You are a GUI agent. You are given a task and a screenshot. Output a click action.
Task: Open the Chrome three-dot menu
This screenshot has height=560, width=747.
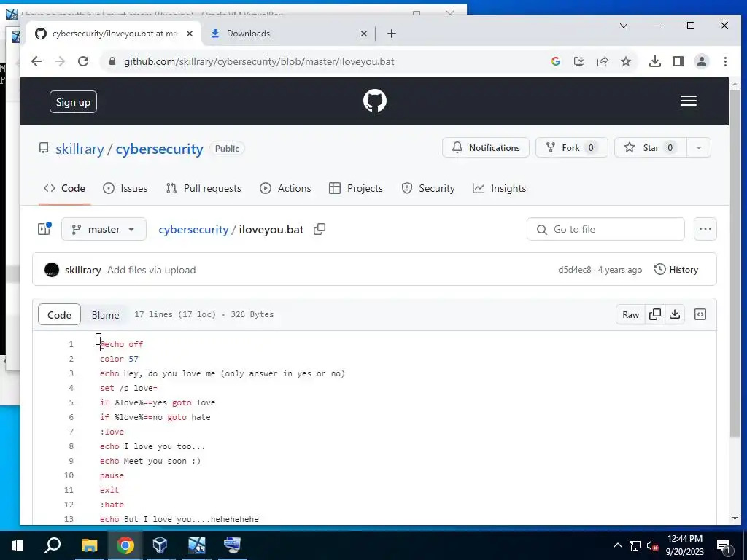tap(725, 61)
